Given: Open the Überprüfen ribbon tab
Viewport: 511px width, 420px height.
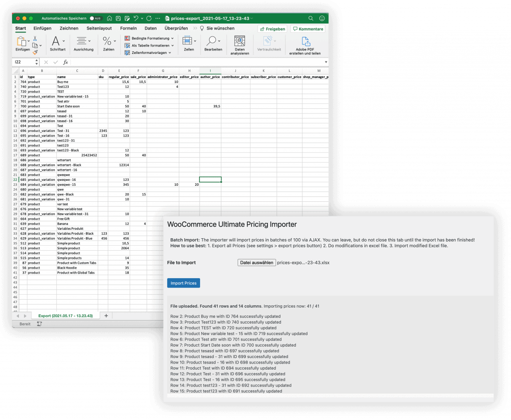Looking at the screenshot, I should tap(176, 28).
